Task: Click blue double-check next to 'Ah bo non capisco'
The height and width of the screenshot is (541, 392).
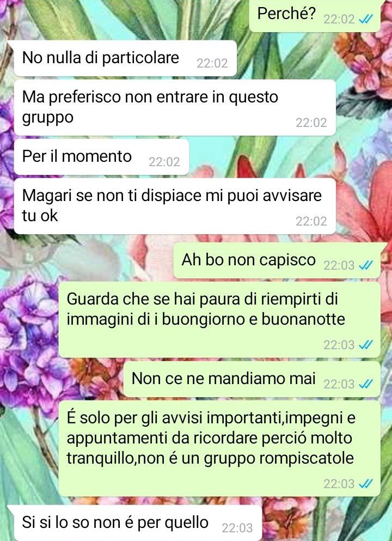Action: coord(365,265)
